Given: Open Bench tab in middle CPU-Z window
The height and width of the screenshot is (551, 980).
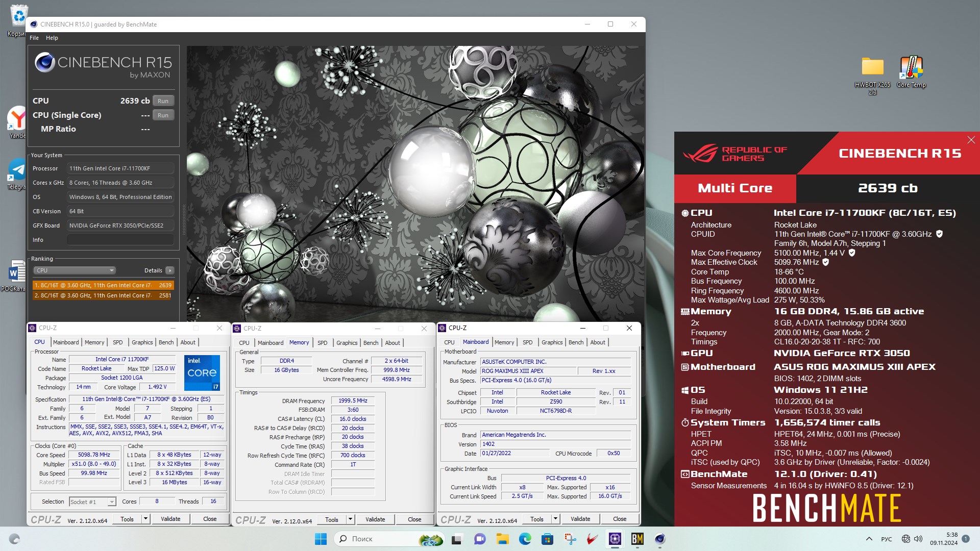Looking at the screenshot, I should (371, 343).
